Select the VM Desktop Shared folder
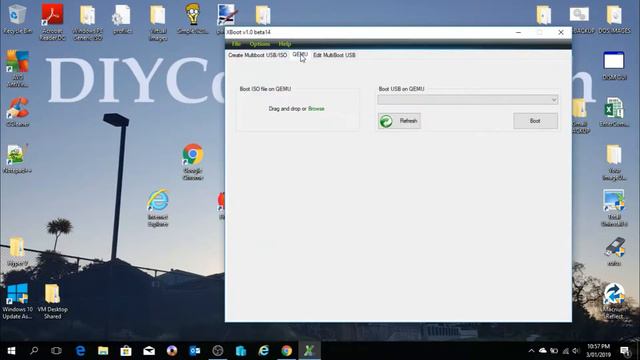This screenshot has width=640, height=360. click(x=52, y=301)
